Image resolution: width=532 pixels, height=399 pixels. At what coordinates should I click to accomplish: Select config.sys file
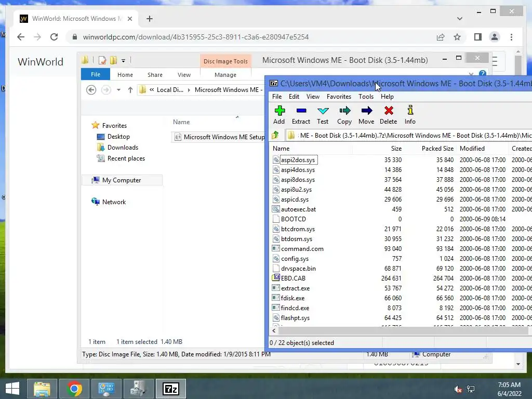tap(295, 259)
